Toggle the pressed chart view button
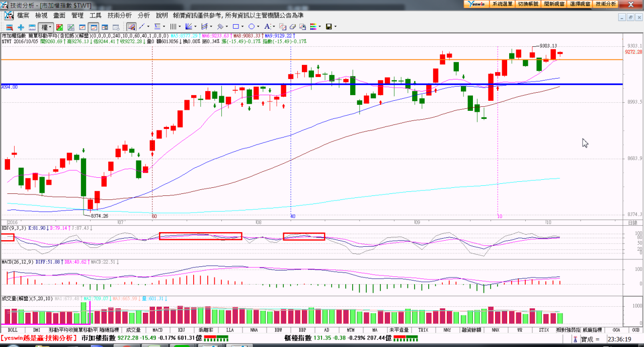The height and width of the screenshot is (347, 644). (x=94, y=27)
